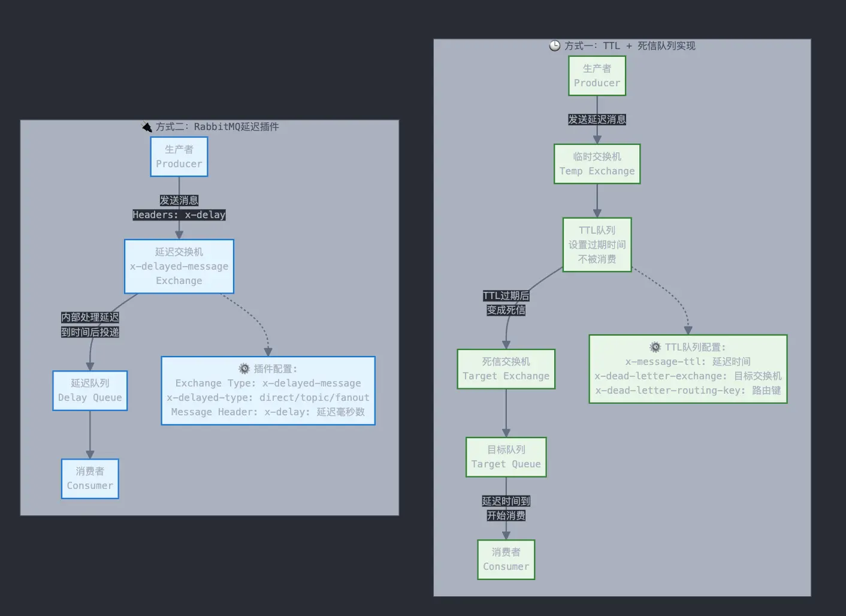Click the x-dead-letter-exchange: 目标交换机 line
The width and height of the screenshot is (846, 616).
(x=688, y=376)
